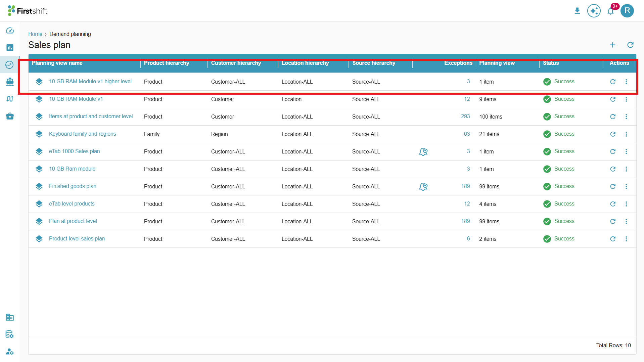Click alert icon on eTab 1000 Sales plan row
644x362 pixels.
click(x=423, y=152)
